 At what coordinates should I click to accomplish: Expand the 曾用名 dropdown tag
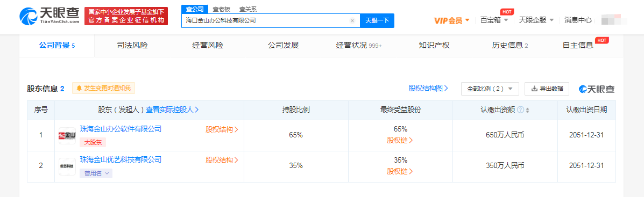click(96, 173)
